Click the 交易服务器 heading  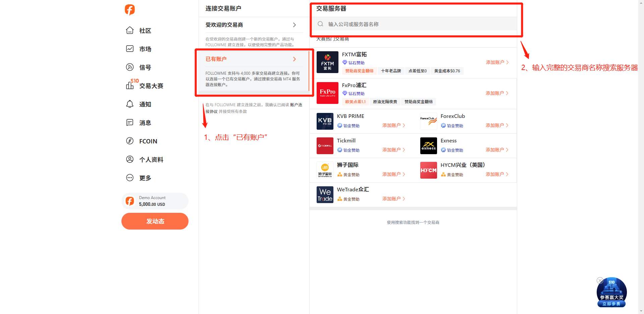[x=331, y=9]
